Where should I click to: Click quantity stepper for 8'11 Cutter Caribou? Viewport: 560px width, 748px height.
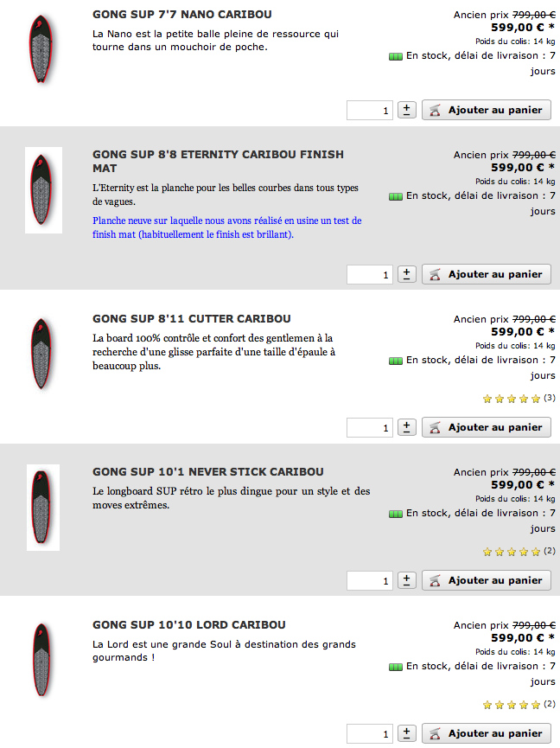click(x=407, y=427)
